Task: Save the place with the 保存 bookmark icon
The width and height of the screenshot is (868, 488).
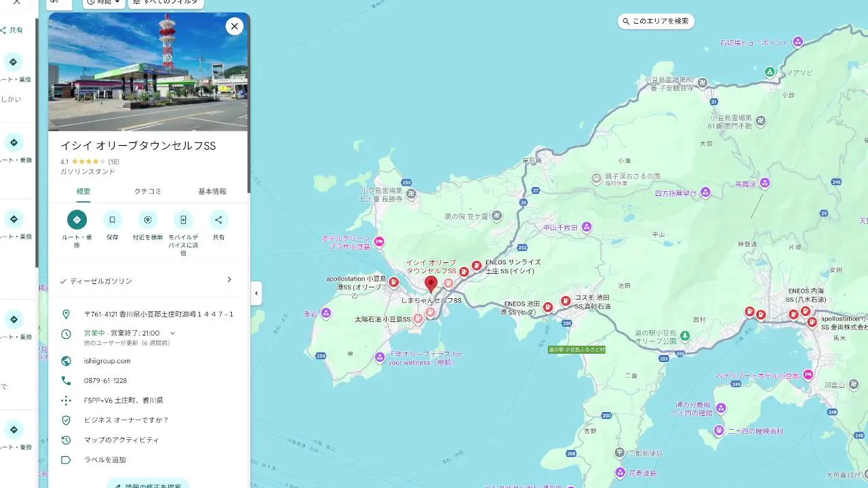Action: 112,220
